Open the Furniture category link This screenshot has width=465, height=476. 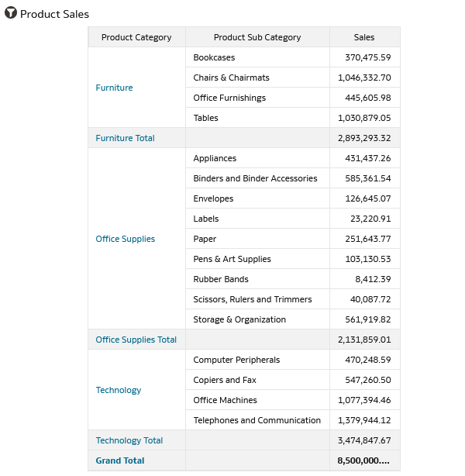click(x=114, y=88)
